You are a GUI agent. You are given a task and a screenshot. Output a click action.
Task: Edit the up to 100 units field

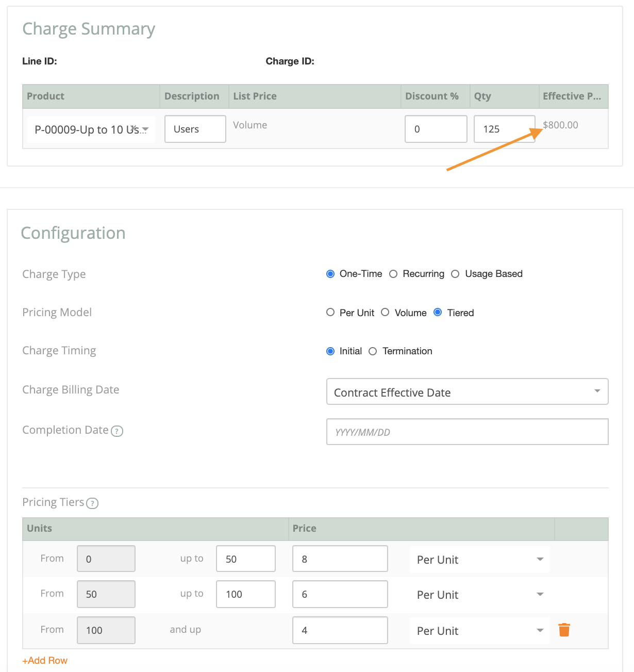pyautogui.click(x=246, y=594)
